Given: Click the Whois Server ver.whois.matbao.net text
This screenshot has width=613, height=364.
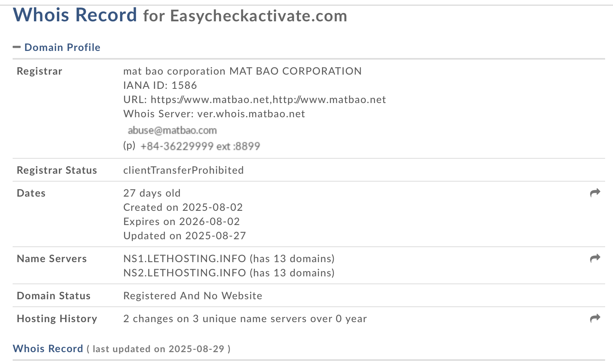Looking at the screenshot, I should point(251,114).
